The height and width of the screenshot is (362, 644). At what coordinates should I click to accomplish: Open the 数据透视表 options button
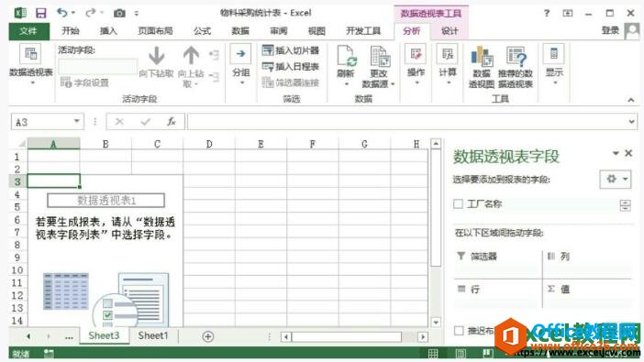31,64
